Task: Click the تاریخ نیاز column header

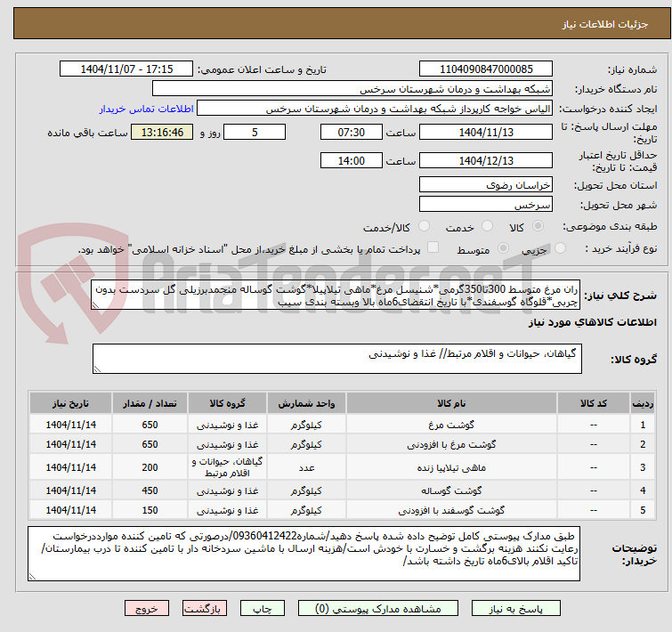Action: tap(70, 403)
